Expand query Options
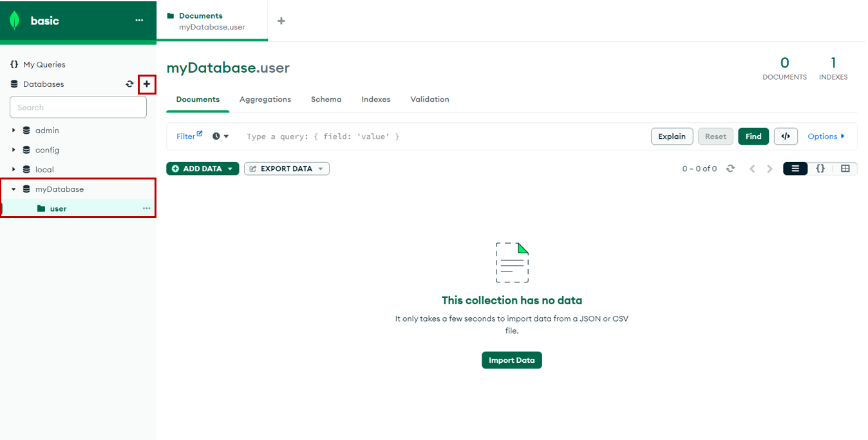This screenshot has height=440, width=868. point(826,136)
